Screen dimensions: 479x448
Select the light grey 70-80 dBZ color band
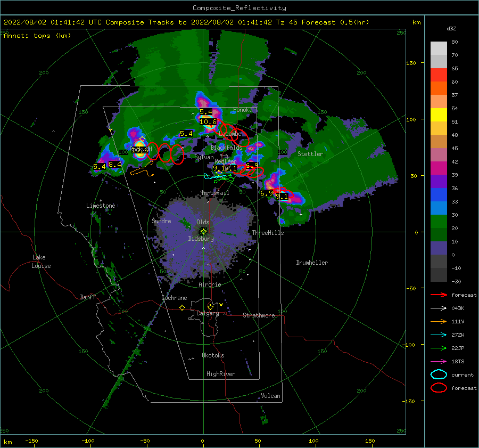click(439, 48)
